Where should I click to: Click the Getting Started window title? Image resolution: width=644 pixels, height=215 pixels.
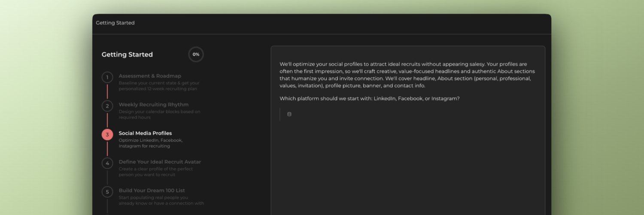coord(115,23)
